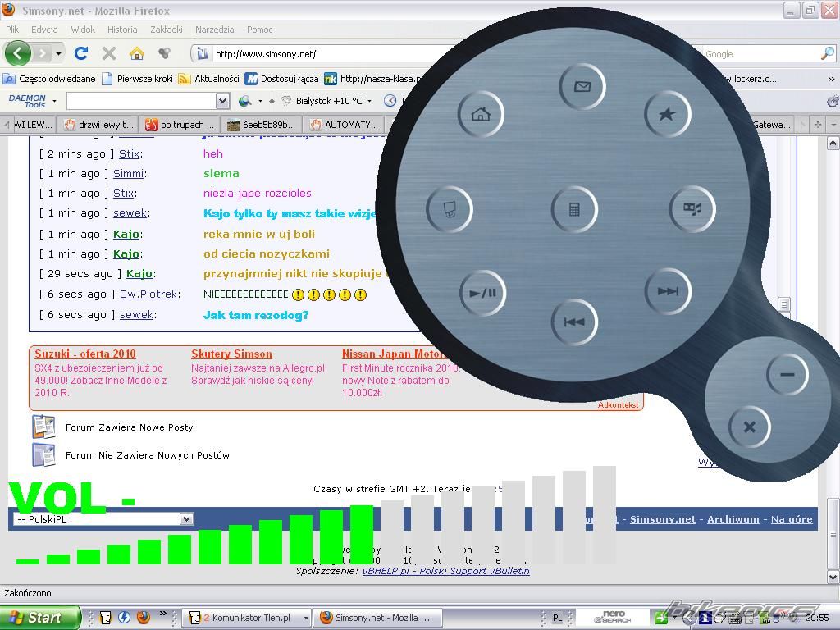Expand the PolskiPL language dropdown
The height and width of the screenshot is (630, 840).
point(186,518)
